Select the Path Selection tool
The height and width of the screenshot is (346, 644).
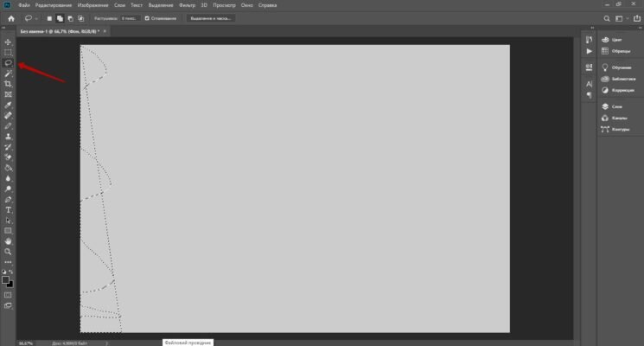8,221
